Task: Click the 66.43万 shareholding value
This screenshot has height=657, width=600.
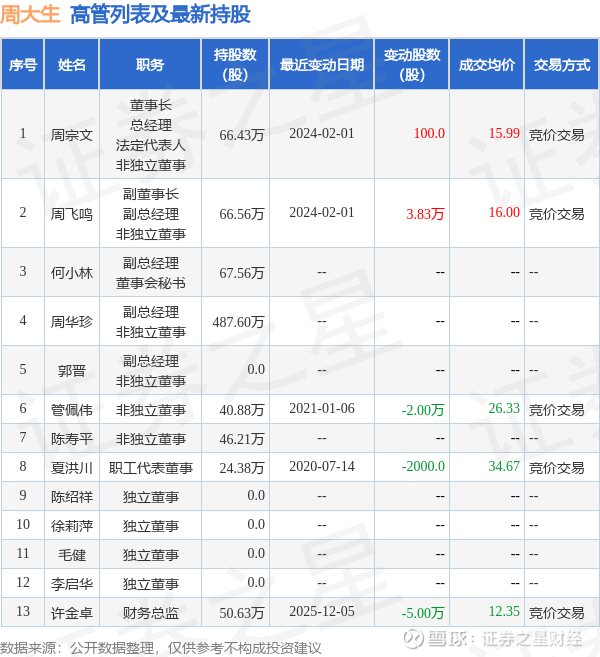Action: (x=242, y=135)
